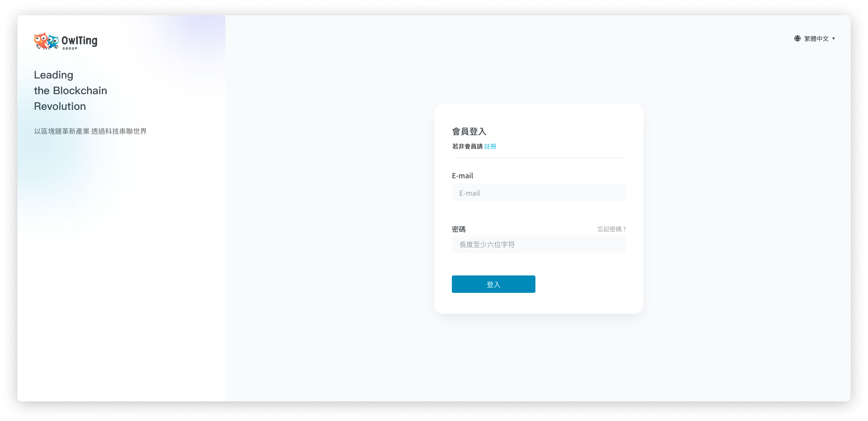Click the 註冊 register link
Screen dimensions: 868x421
pos(490,146)
